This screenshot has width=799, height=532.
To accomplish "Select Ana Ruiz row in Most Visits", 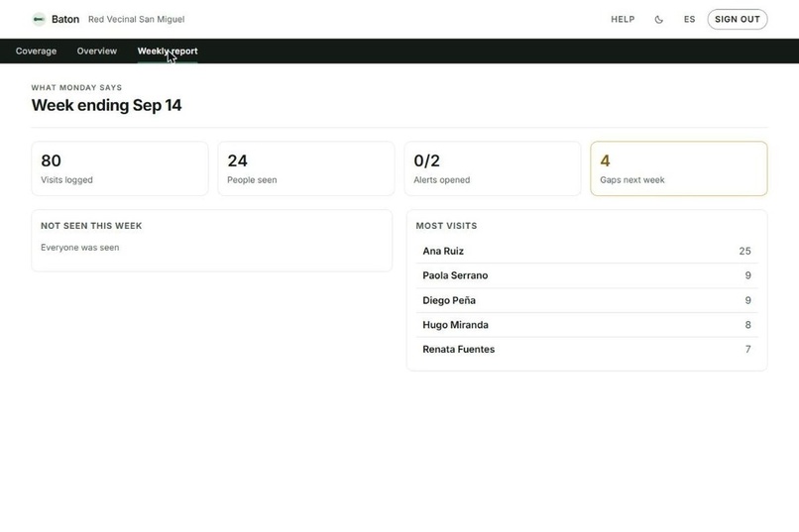I will point(587,251).
